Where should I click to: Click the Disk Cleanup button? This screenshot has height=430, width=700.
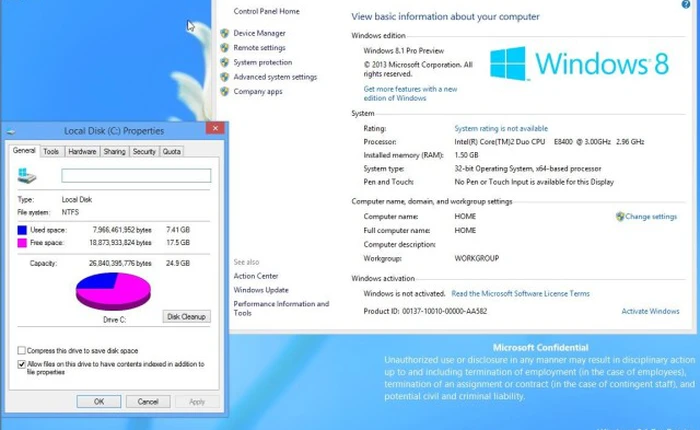click(186, 317)
